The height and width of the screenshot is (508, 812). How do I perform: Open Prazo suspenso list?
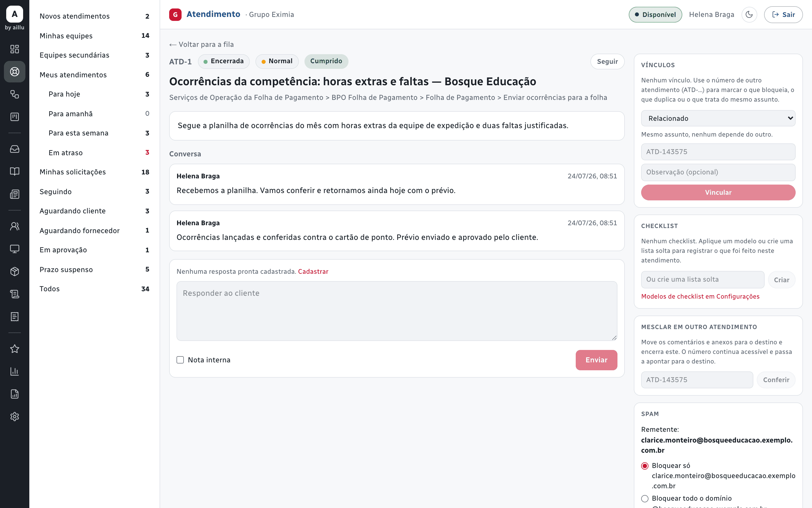(94, 270)
